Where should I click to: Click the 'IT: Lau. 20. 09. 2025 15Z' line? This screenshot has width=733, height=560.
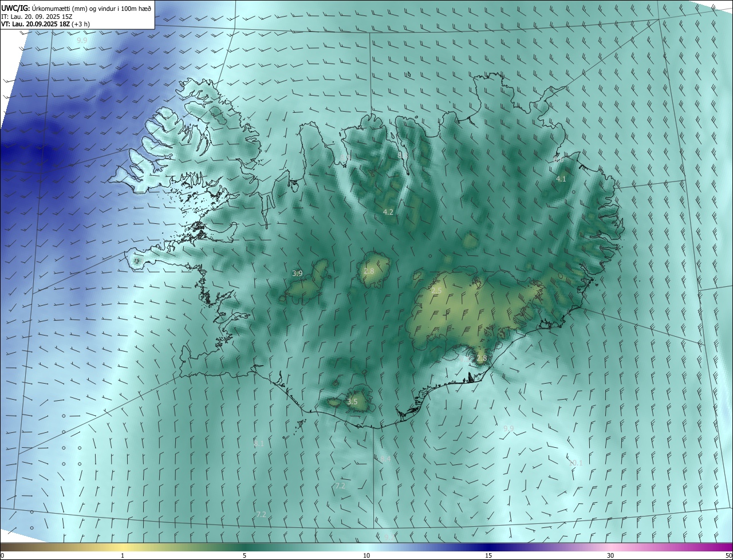click(x=38, y=17)
